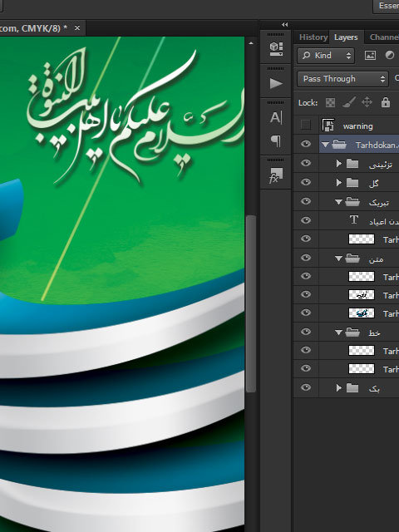Hide the تزئینی group
The height and width of the screenshot is (532, 399).
[306, 163]
